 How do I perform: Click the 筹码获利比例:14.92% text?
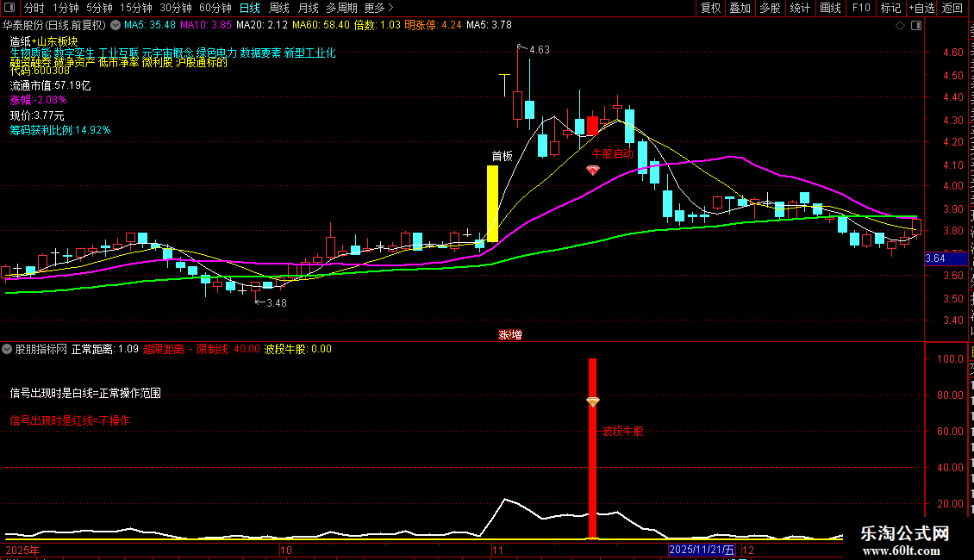tap(60, 130)
